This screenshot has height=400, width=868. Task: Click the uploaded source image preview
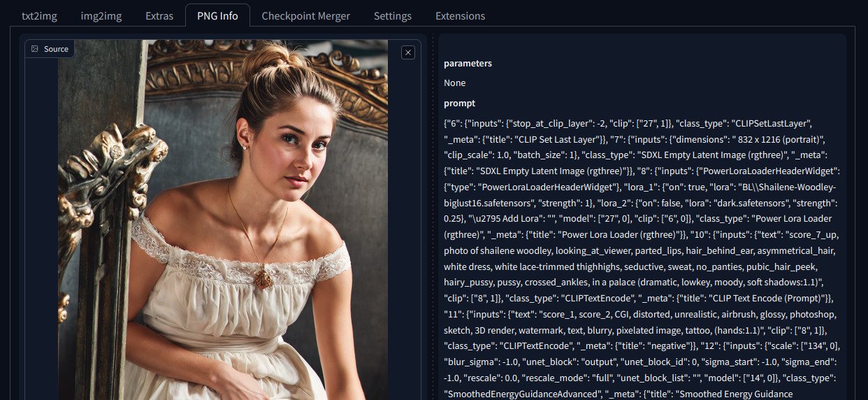tap(223, 220)
